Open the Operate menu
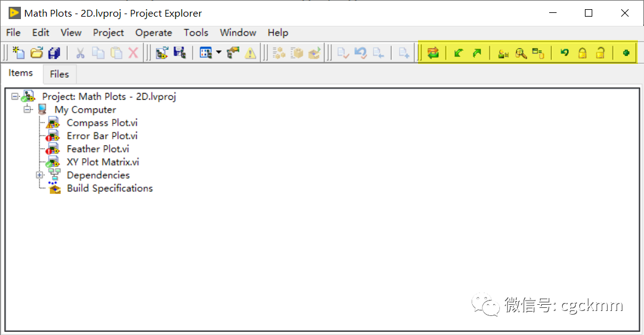644x335 pixels. (153, 33)
